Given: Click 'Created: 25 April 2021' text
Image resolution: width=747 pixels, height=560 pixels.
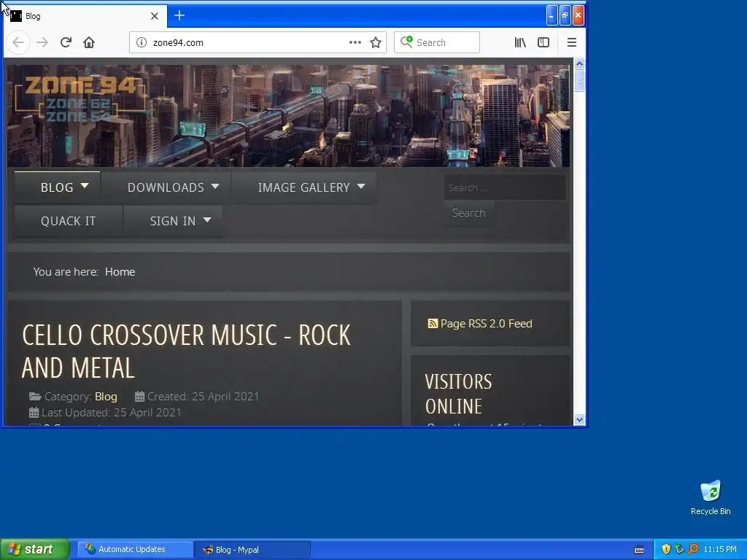Looking at the screenshot, I should click(x=203, y=396).
